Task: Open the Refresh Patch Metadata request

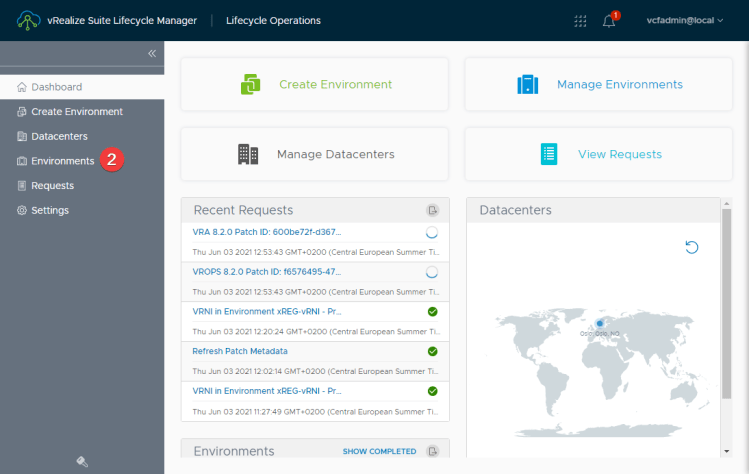Action: 240,351
